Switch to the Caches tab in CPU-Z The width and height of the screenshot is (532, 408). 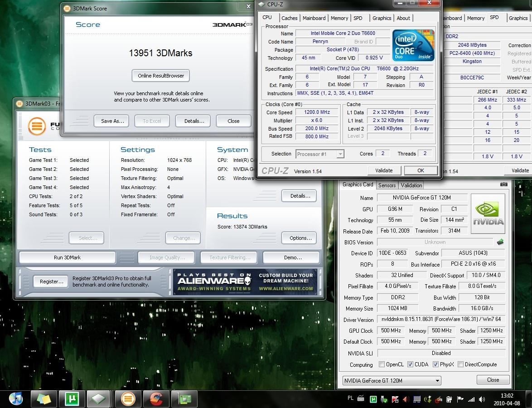(290, 18)
